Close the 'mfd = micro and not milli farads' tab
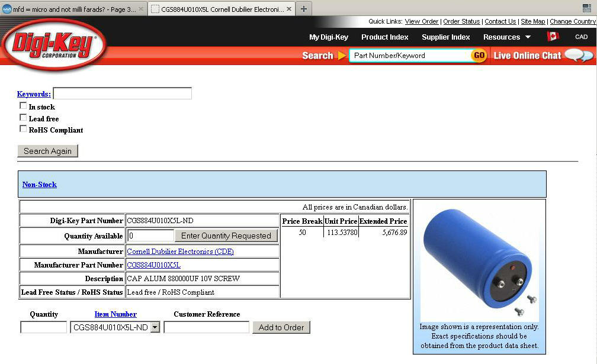The height and width of the screenshot is (364, 597). [x=141, y=9]
